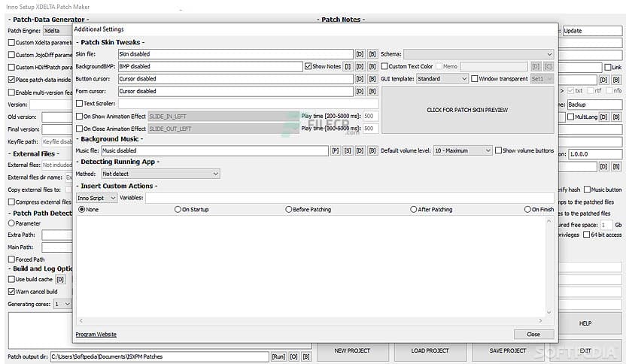
Task: Open the Default volume level dropdown
Action: tap(463, 150)
